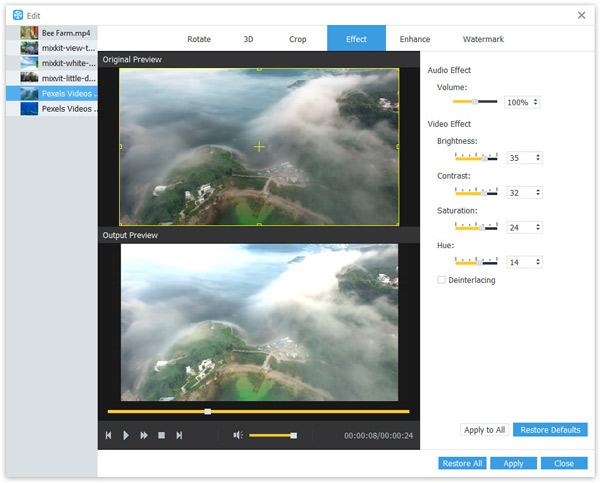This screenshot has width=600, height=483.
Task: Select Bee Farm.mp4 thumbnail in file list
Action: tap(29, 33)
